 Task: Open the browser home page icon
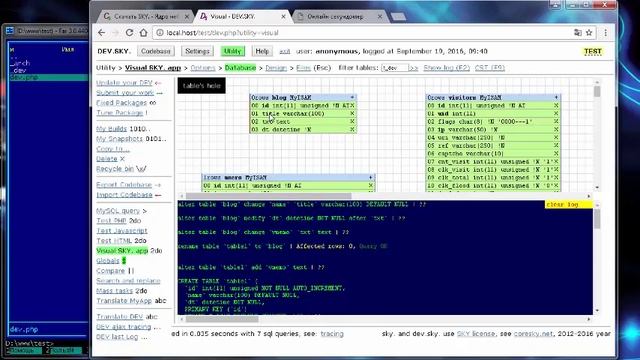143,33
